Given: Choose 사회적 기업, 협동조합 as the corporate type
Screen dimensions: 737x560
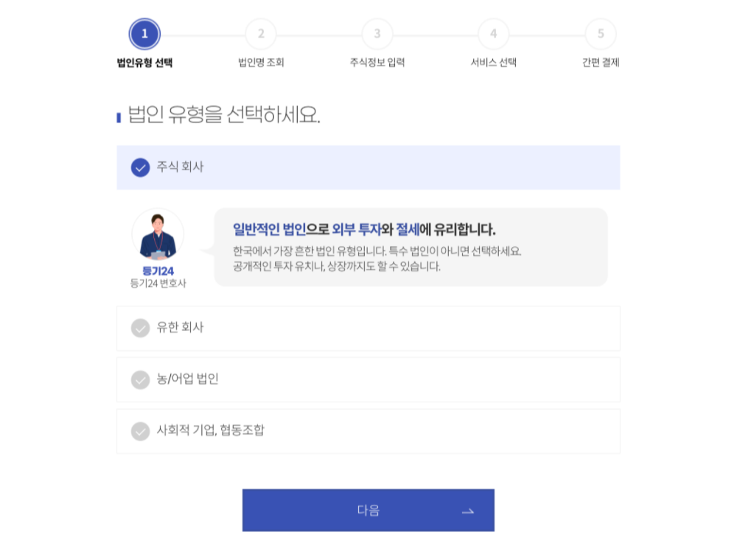Looking at the screenshot, I should click(368, 431).
